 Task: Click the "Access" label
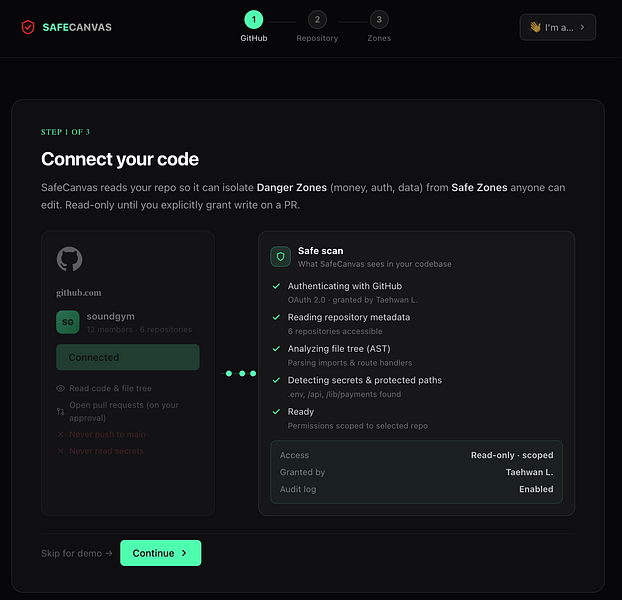tap(294, 455)
